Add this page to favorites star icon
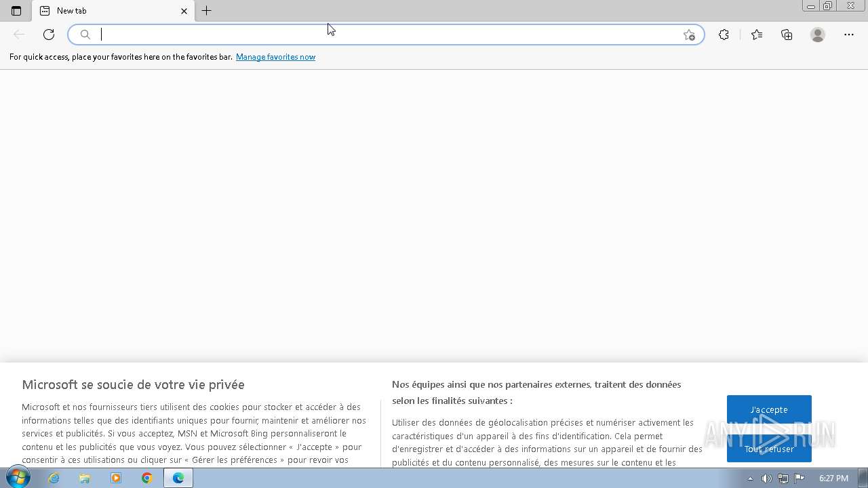This screenshot has width=868, height=488. [x=689, y=35]
